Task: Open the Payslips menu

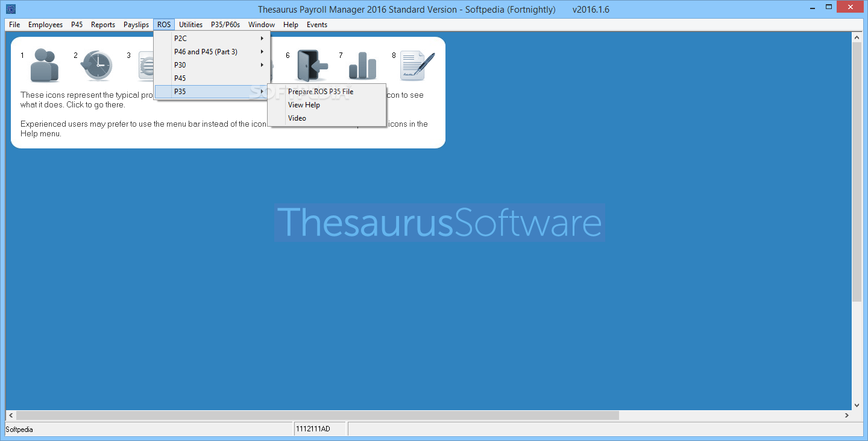Action: pyautogui.click(x=136, y=25)
